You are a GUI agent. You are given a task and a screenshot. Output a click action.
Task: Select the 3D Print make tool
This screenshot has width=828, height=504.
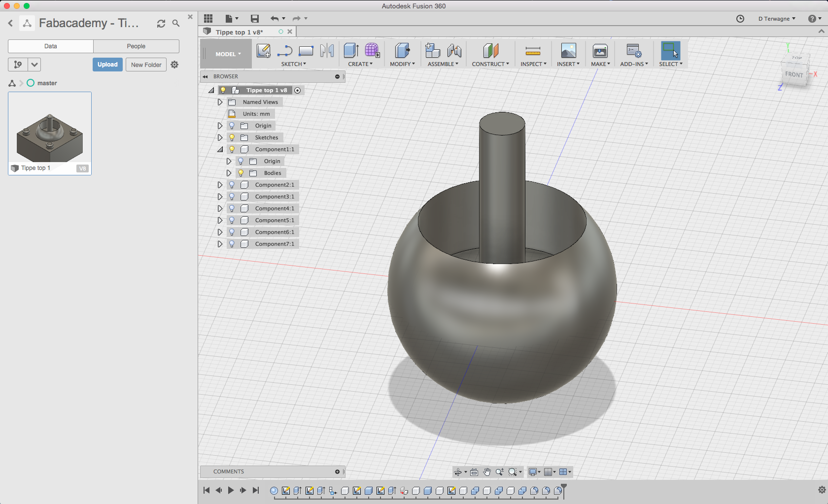coord(600,51)
